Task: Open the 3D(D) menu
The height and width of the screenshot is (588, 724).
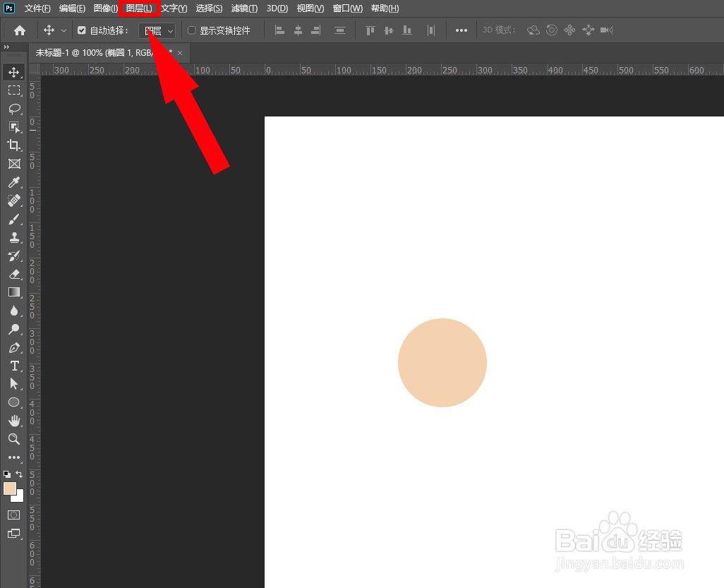Action: click(277, 8)
